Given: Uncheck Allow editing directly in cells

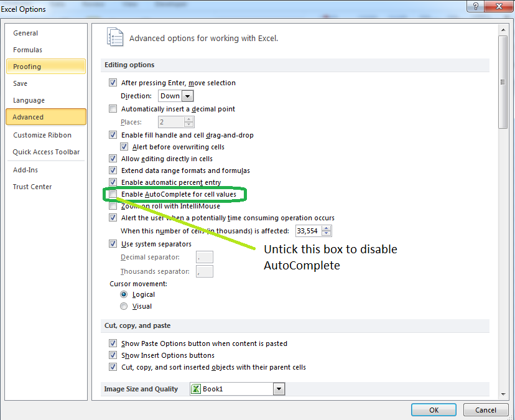Looking at the screenshot, I should 113,159.
